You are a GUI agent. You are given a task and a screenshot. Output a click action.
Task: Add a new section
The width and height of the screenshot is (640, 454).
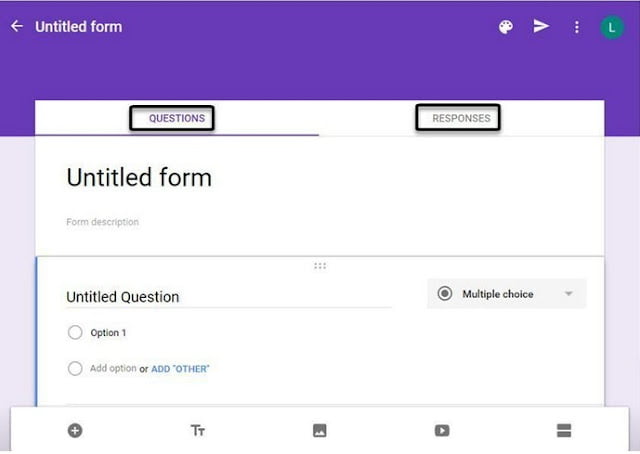(564, 430)
